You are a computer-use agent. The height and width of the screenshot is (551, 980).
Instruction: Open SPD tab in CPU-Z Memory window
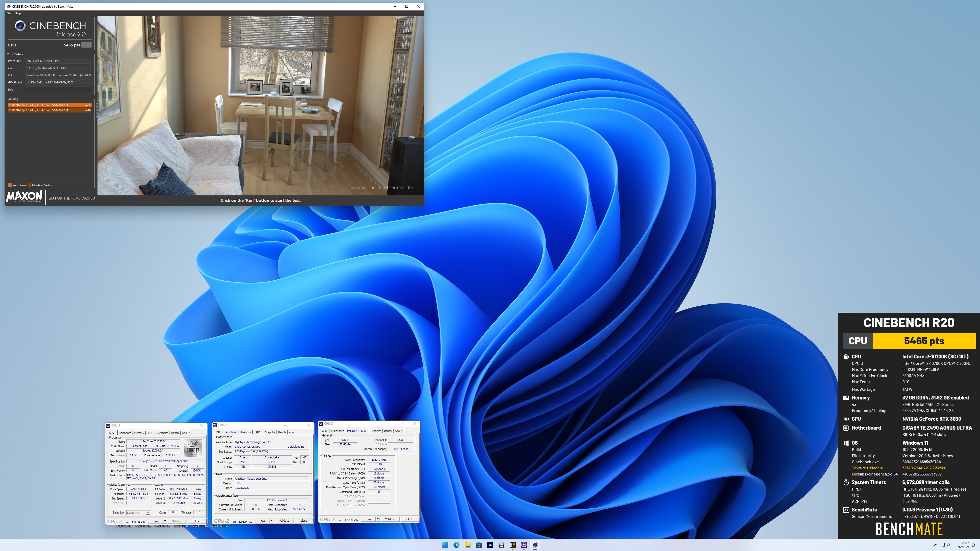(x=363, y=431)
